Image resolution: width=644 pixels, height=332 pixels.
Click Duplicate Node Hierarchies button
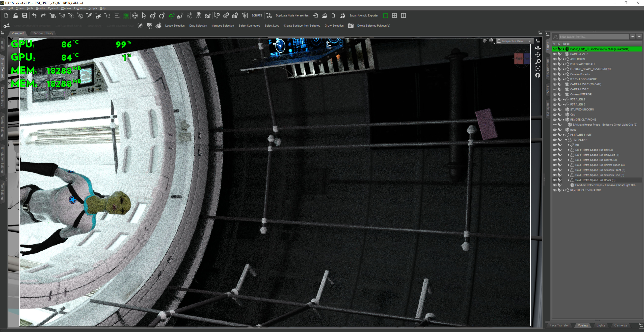click(292, 15)
